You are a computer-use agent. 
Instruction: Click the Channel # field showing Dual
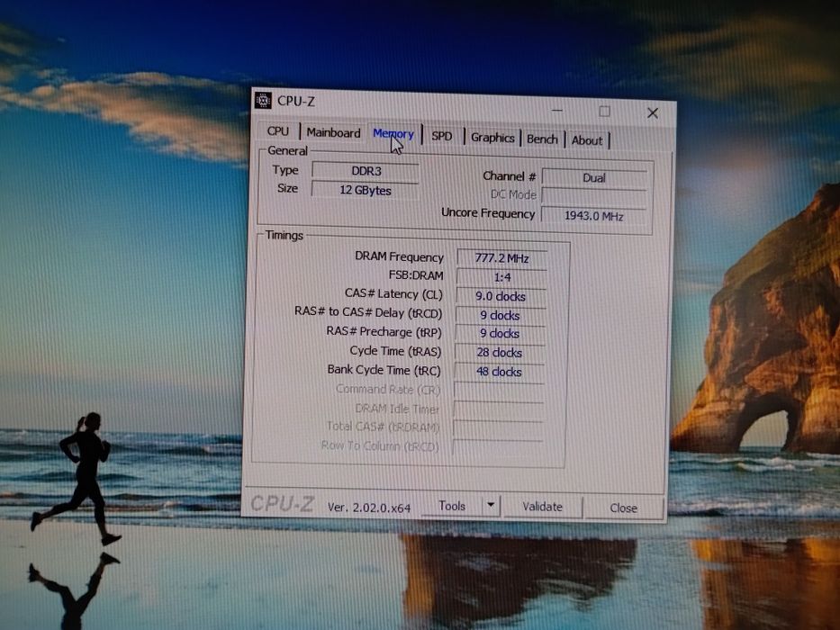[594, 178]
